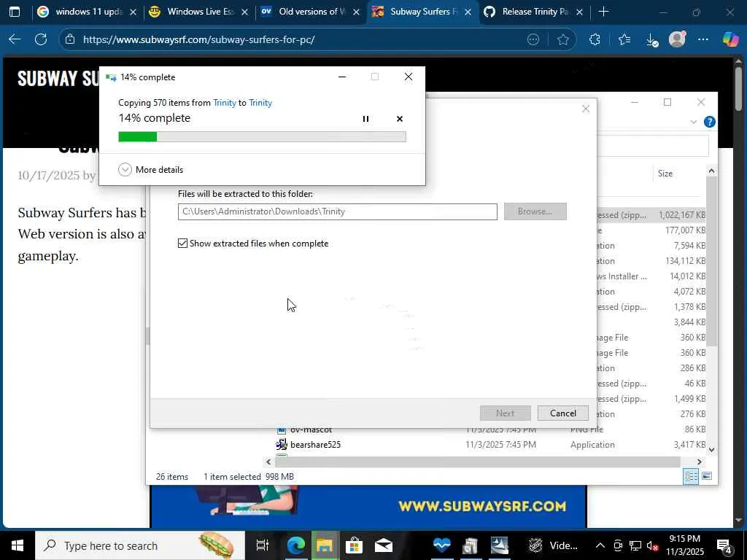Sort files by the Size column
The image size is (747, 560).
coord(665,174)
